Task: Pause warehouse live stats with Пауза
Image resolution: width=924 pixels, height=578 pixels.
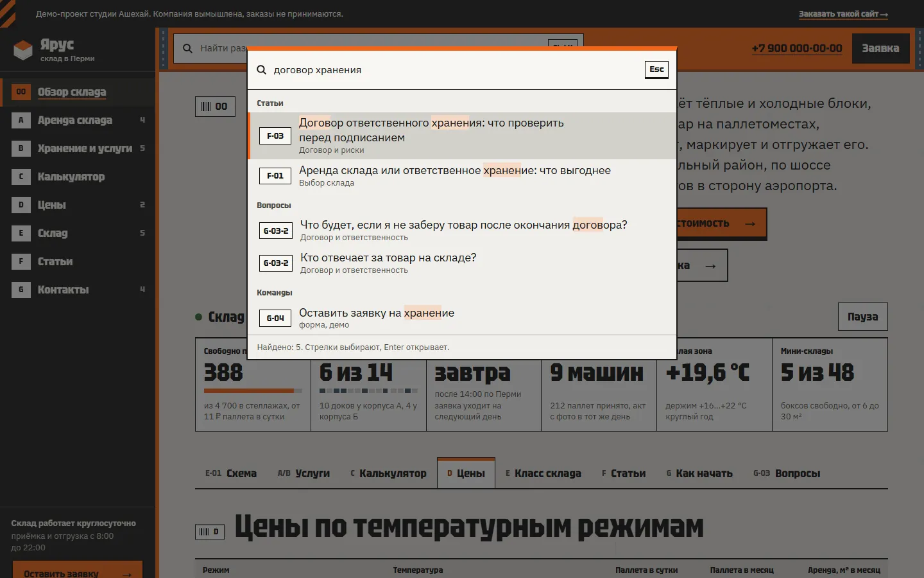Action: click(x=862, y=317)
